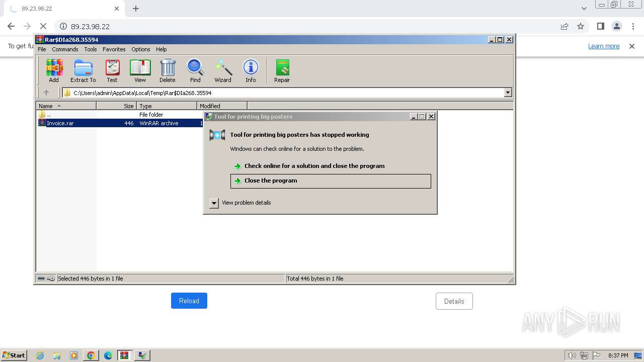The height and width of the screenshot is (362, 644).
Task: Open the WinRAR Help menu
Action: click(x=161, y=49)
